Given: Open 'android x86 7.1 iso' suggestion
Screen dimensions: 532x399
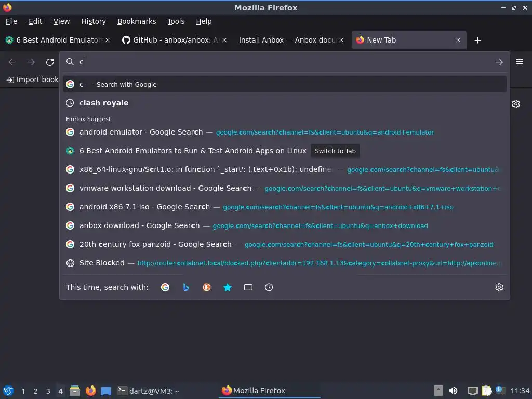Looking at the screenshot, I should (285, 207).
